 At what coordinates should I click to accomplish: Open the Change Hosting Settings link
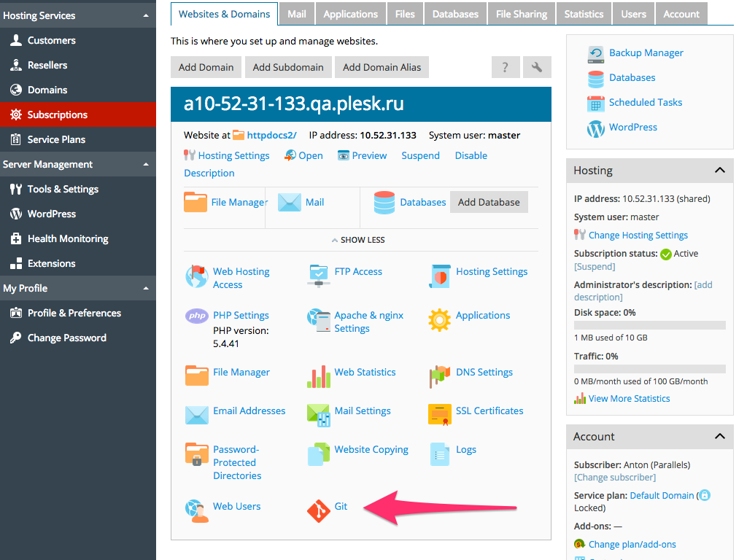coord(638,235)
